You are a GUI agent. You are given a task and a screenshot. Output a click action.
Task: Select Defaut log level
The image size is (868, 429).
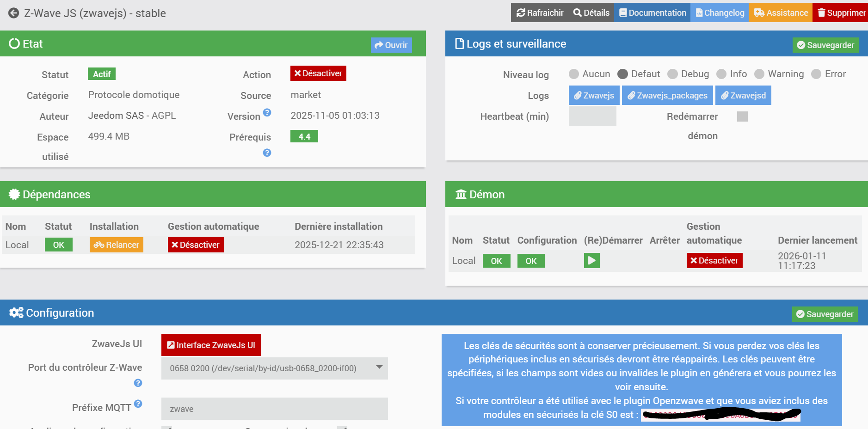[622, 74]
